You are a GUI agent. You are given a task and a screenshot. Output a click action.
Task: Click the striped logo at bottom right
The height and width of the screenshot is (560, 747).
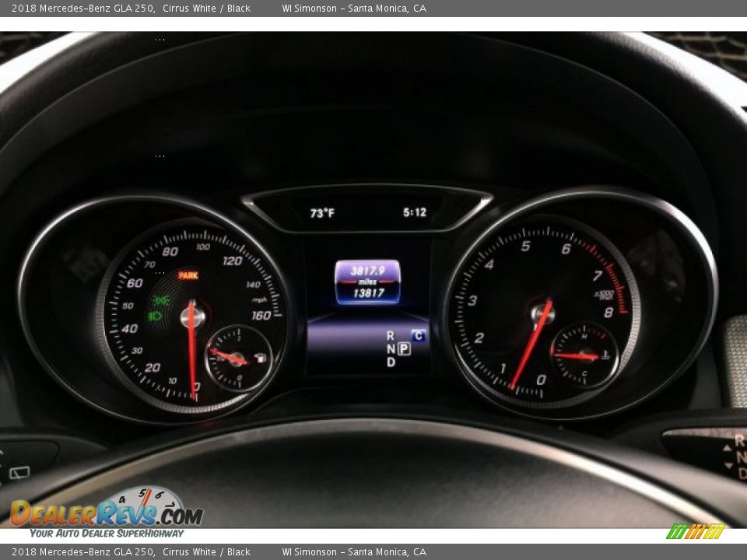696,531
